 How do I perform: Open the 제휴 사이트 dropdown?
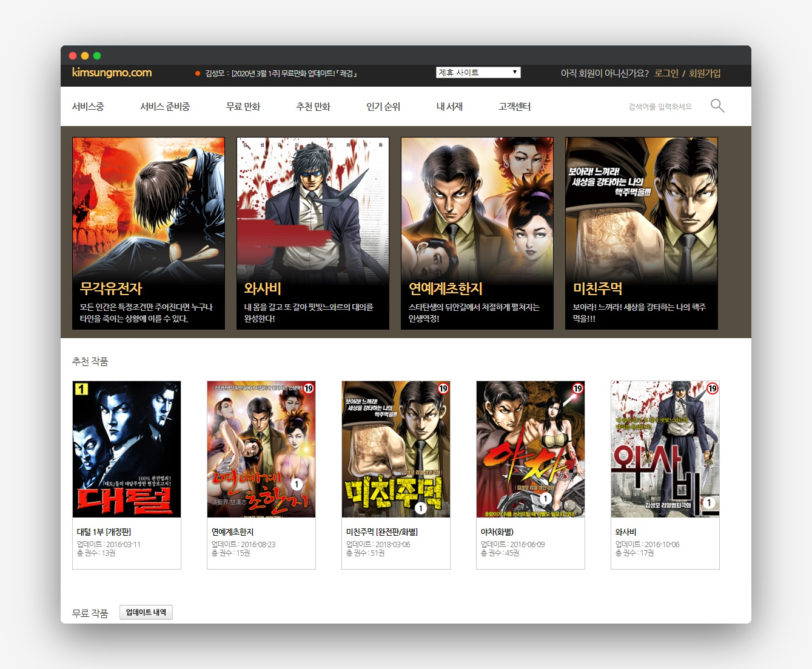click(x=478, y=73)
